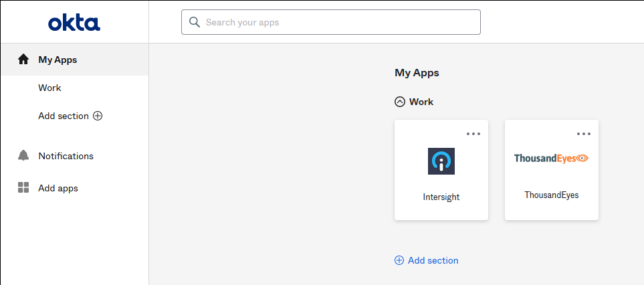Viewport: 644px width, 285px height.
Task: Launch the Intersight app logo
Action: [441, 161]
